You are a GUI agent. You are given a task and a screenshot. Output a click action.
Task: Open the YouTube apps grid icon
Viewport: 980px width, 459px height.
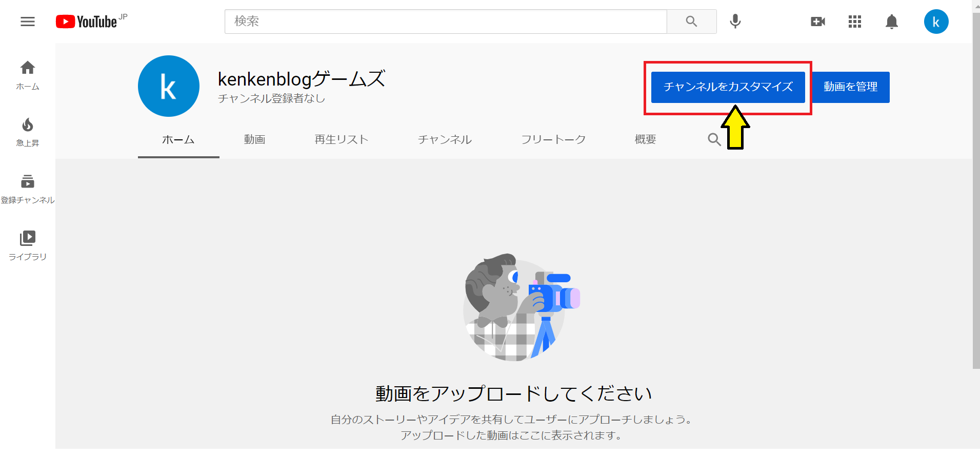tap(854, 22)
